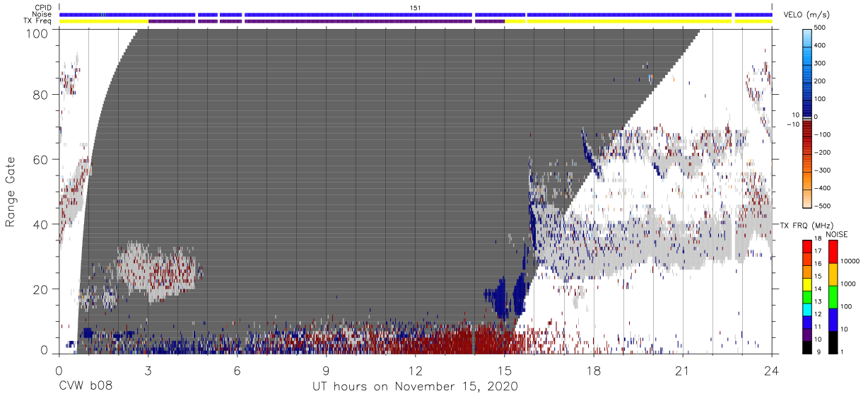The image size is (868, 401).
Task: Click the 80 tick on Range Gate axis
Action: [x=42, y=95]
